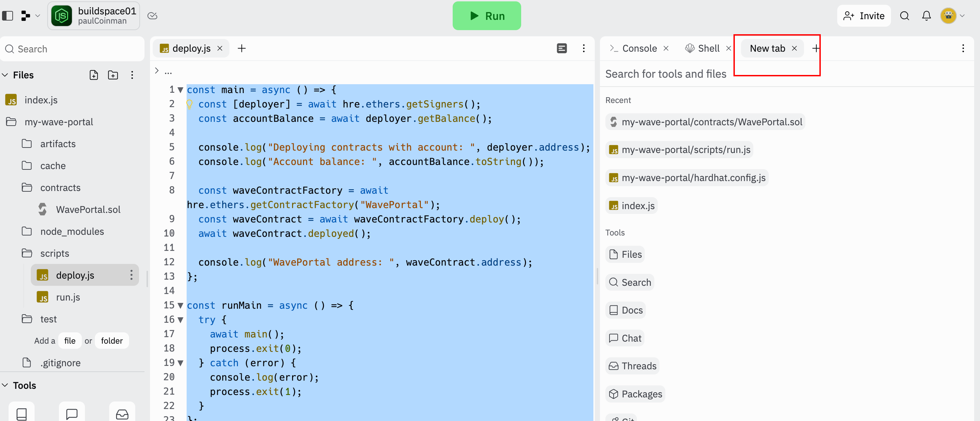
Task: Create a new folder via Files icon
Action: tap(113, 75)
